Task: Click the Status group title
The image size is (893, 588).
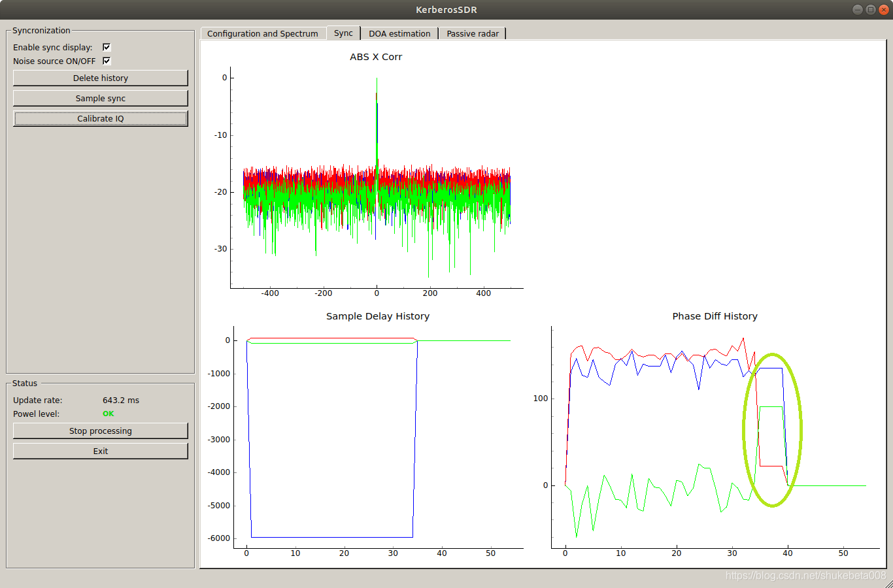Action: [x=25, y=383]
